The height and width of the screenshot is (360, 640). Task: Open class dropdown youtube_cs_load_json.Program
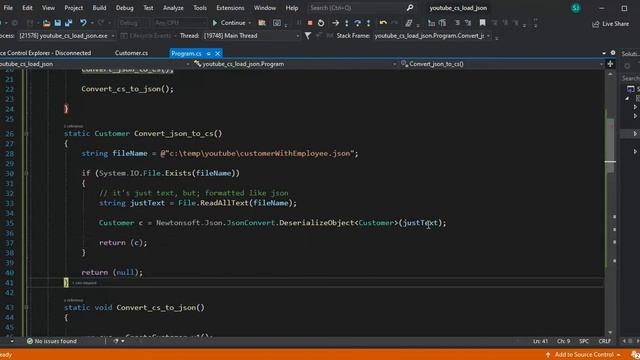[295, 64]
